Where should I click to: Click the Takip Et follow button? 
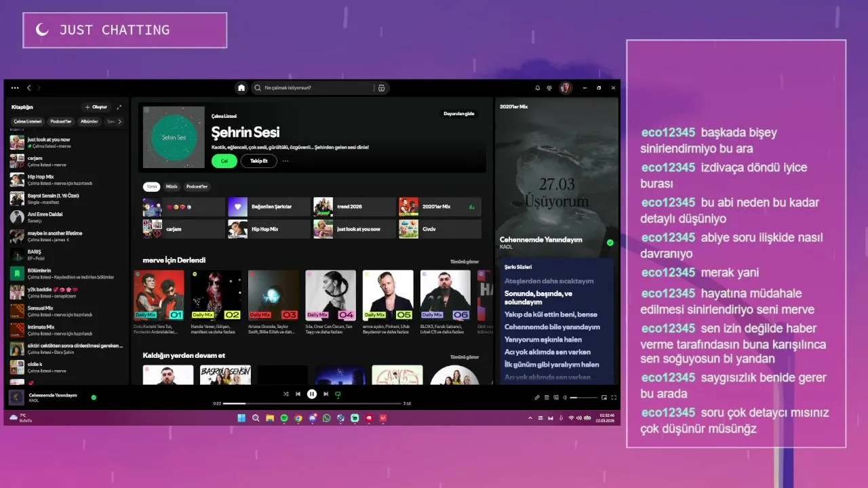coord(259,161)
